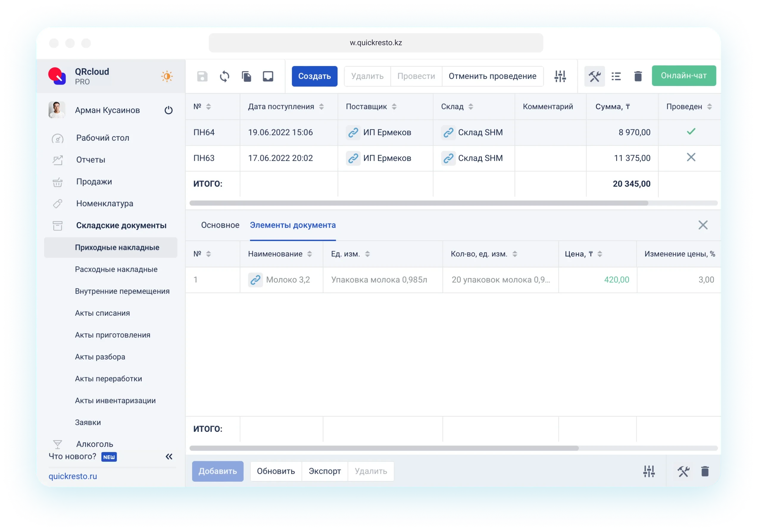Click the upper table horizontal scrollbar
757x532 pixels.
tap(419, 203)
